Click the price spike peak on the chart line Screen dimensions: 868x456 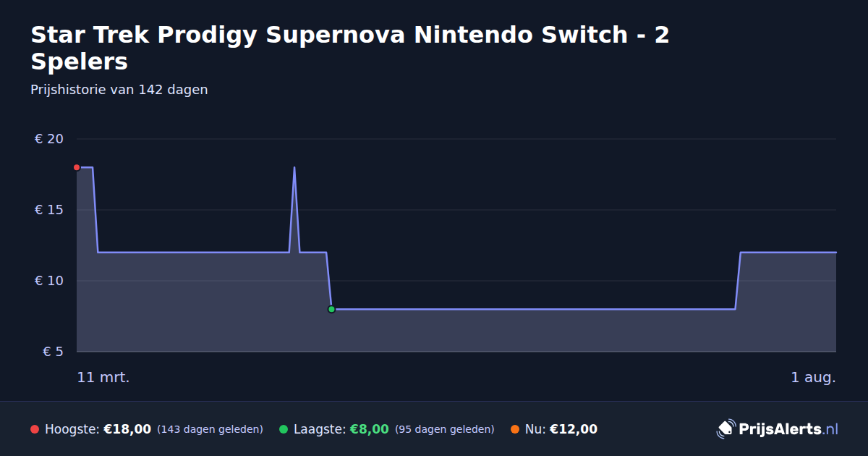294,168
